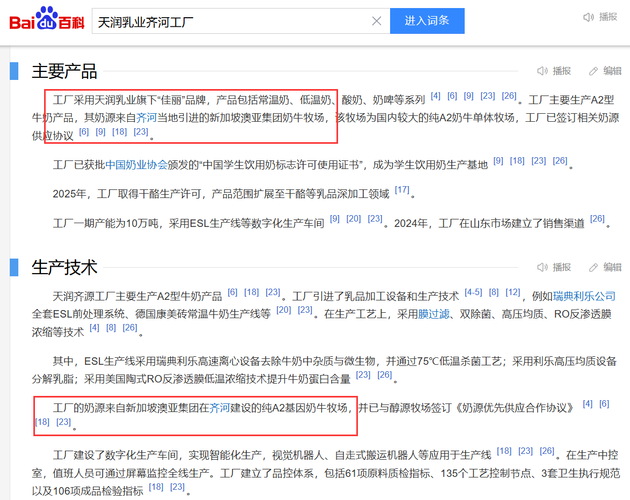Open citation [26] after 奶啤等系列
Image resolution: width=630 pixels, height=500 pixels.
click(509, 96)
